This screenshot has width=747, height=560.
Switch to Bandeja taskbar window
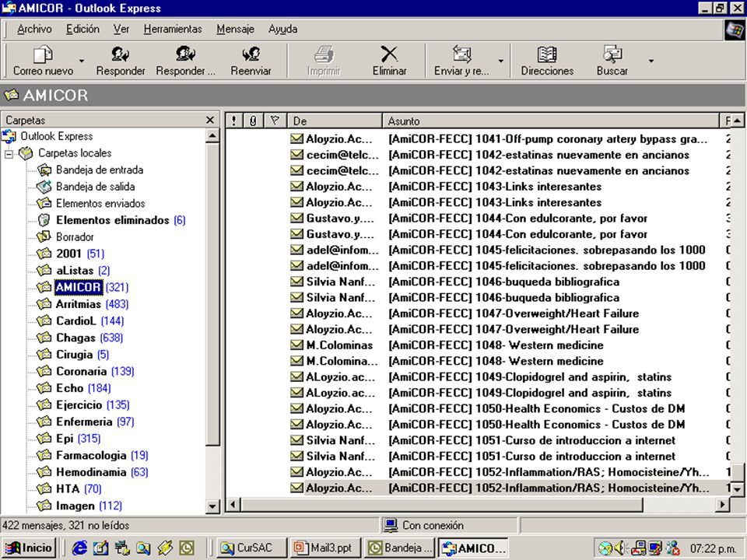[401, 548]
